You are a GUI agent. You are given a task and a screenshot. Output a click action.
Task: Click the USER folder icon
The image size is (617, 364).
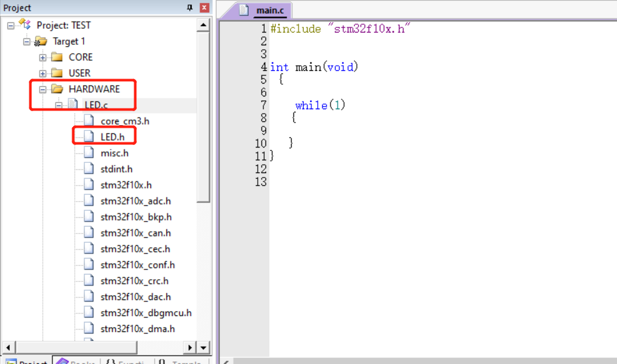[x=57, y=73]
